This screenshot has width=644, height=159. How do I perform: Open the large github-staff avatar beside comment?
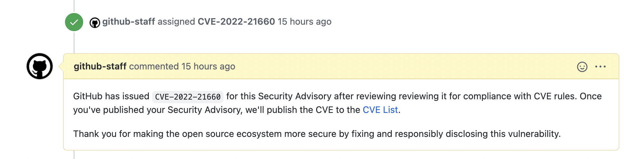(x=40, y=66)
